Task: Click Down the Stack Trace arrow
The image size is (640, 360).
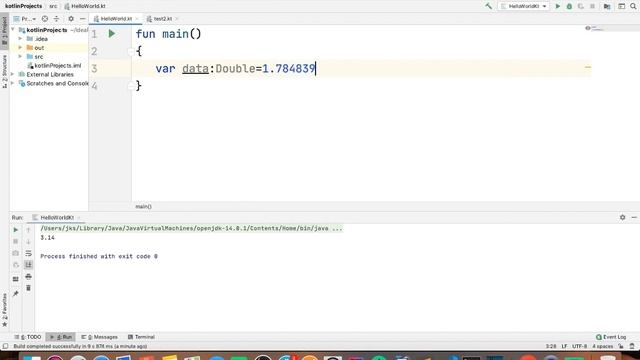Action: pyautogui.click(x=28, y=242)
